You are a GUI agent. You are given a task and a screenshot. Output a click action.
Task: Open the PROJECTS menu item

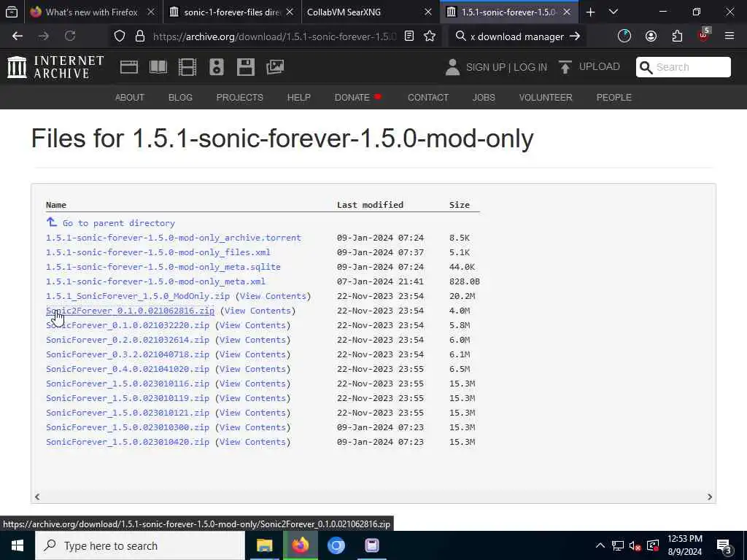[x=239, y=98]
